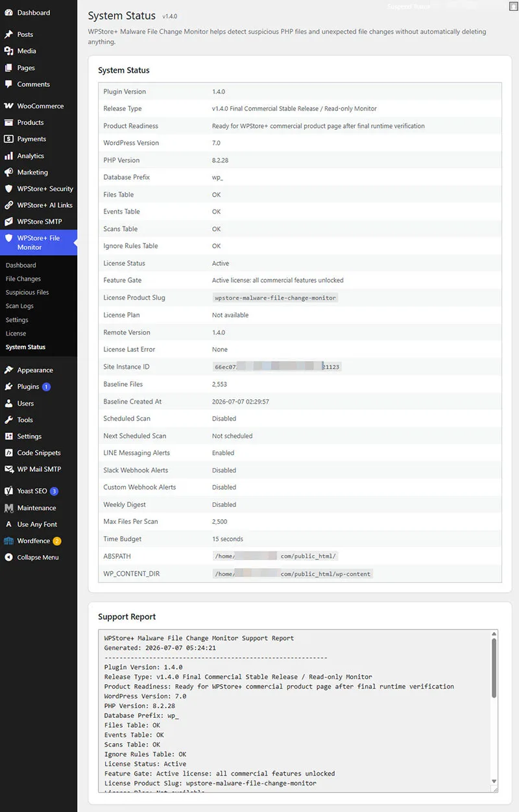Screen dimensions: 519x812
Task: Click the Pages icon in sidebar
Action: (x=8, y=68)
